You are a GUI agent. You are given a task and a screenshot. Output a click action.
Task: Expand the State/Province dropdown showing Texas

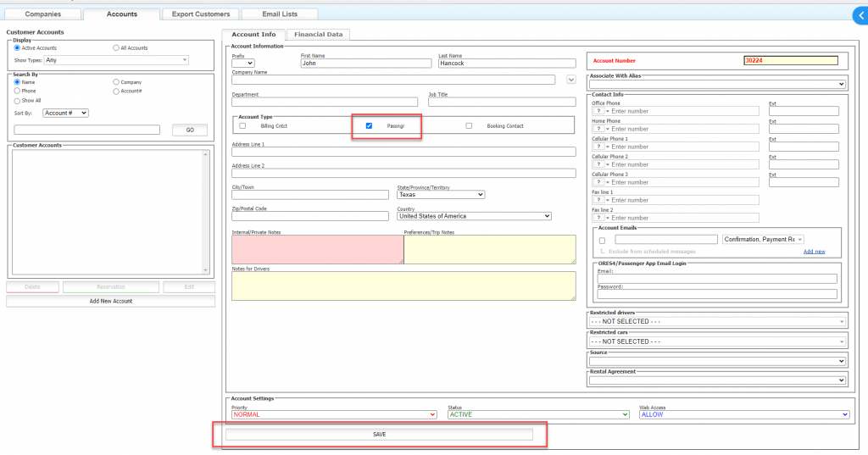pyautogui.click(x=440, y=194)
